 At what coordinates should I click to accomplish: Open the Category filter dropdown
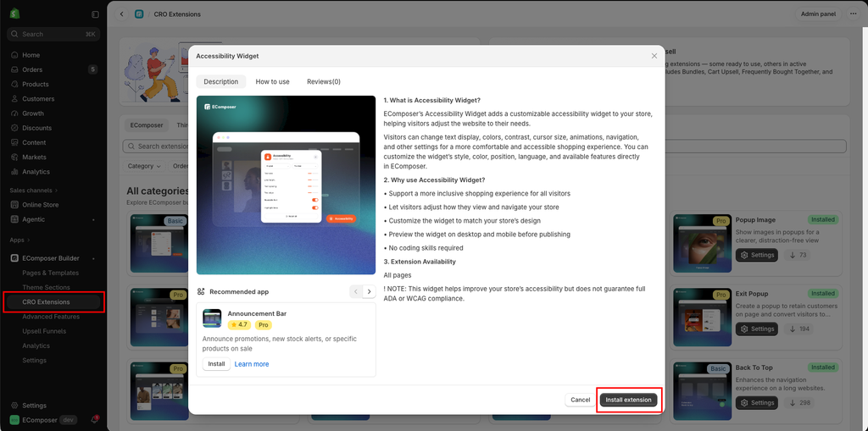pyautogui.click(x=144, y=166)
